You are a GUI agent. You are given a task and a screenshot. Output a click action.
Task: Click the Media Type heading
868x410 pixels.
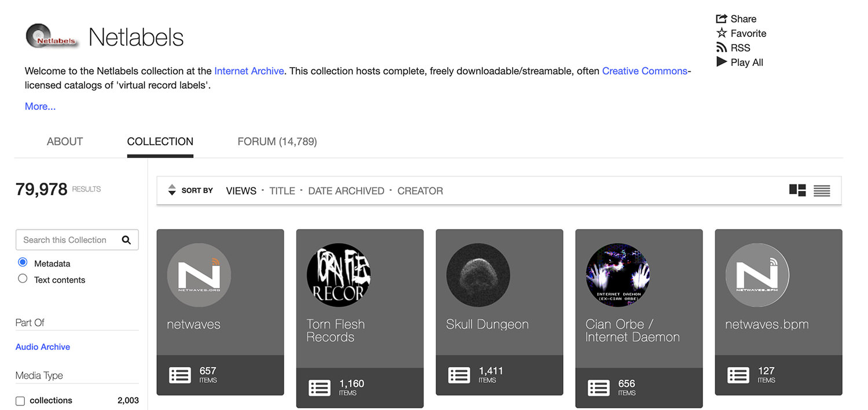point(39,375)
